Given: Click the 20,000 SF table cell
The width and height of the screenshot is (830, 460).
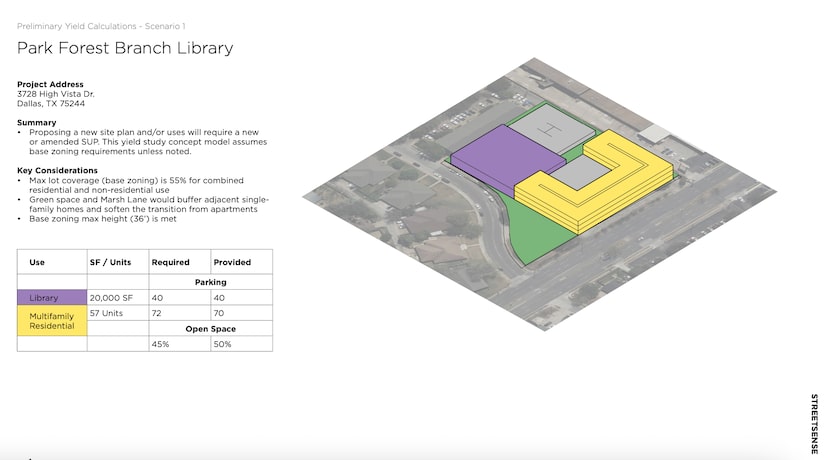Looking at the screenshot, I should pos(110,298).
